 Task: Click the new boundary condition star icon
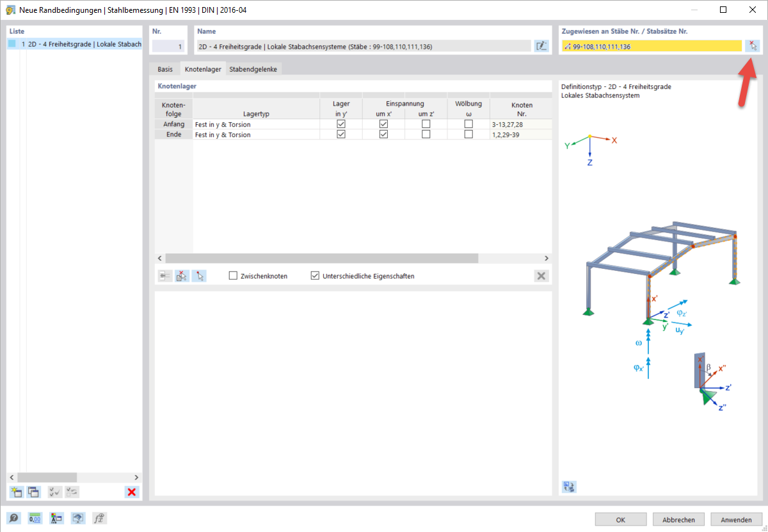click(x=16, y=492)
